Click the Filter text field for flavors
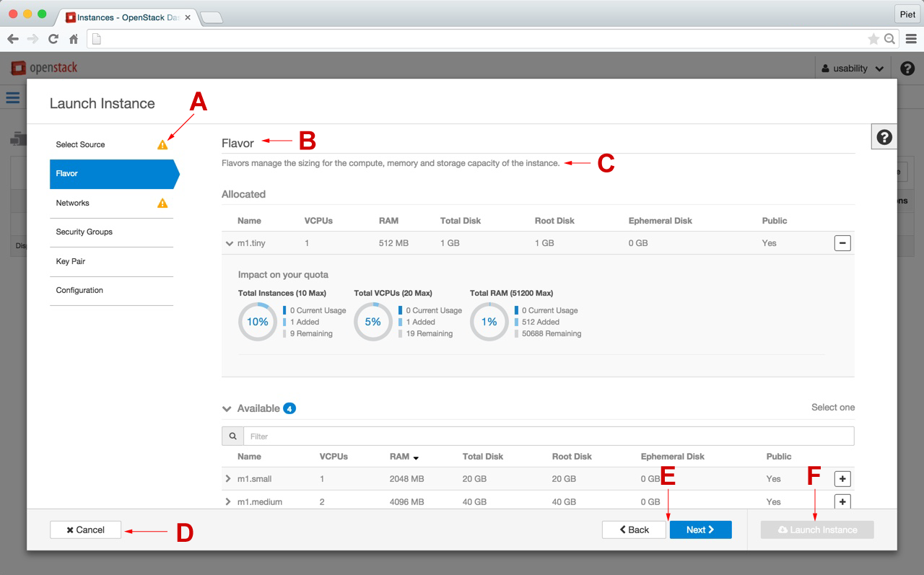 click(x=548, y=436)
